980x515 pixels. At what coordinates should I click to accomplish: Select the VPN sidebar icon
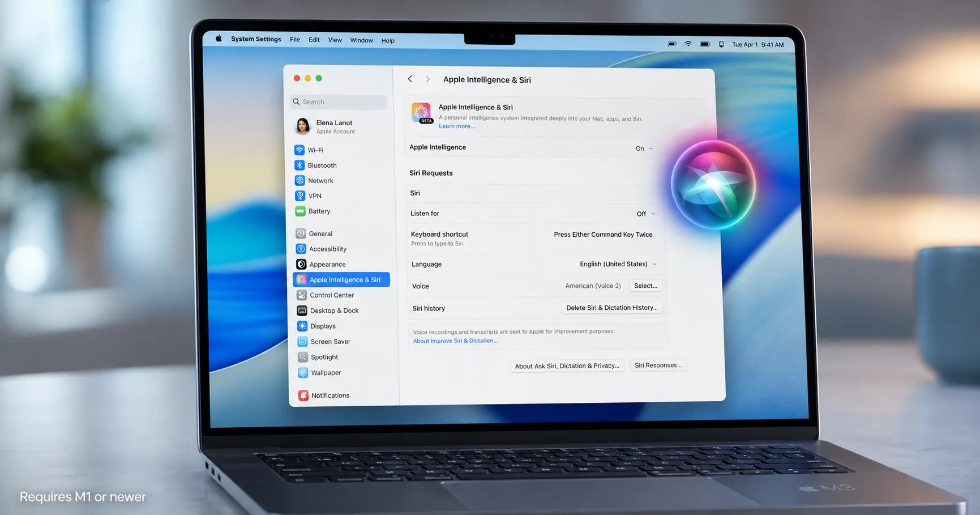300,196
